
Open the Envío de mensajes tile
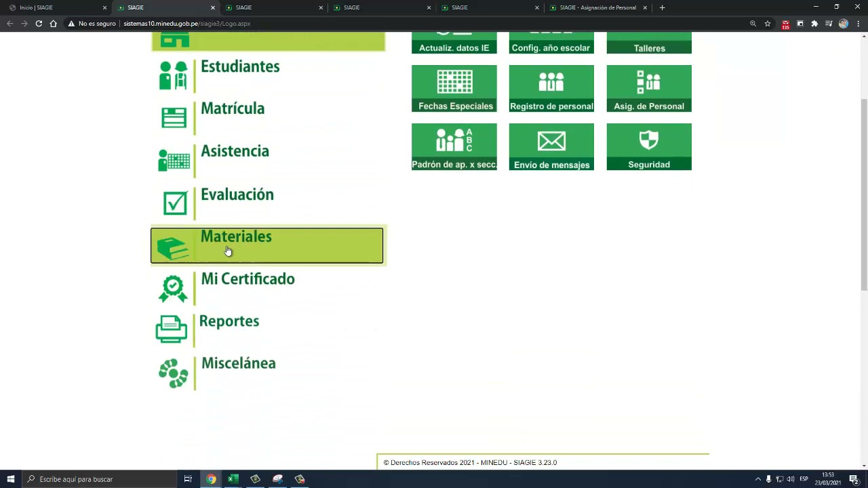click(x=551, y=146)
